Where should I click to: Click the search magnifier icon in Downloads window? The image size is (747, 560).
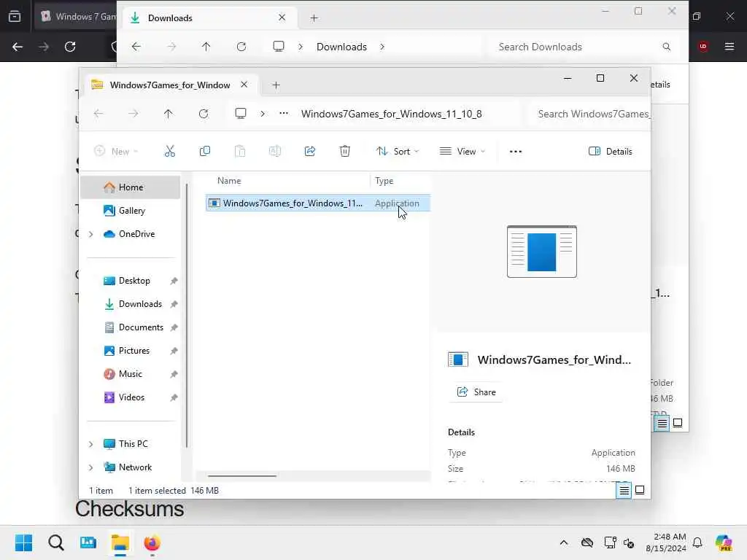tap(667, 47)
